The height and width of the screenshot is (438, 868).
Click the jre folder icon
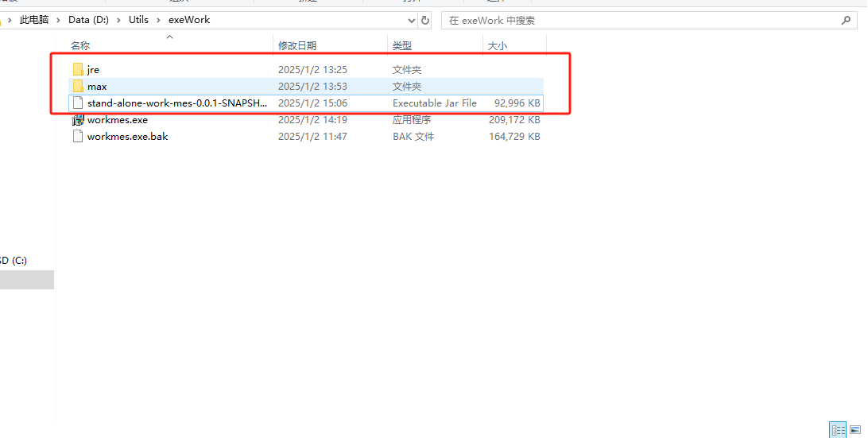(78, 70)
